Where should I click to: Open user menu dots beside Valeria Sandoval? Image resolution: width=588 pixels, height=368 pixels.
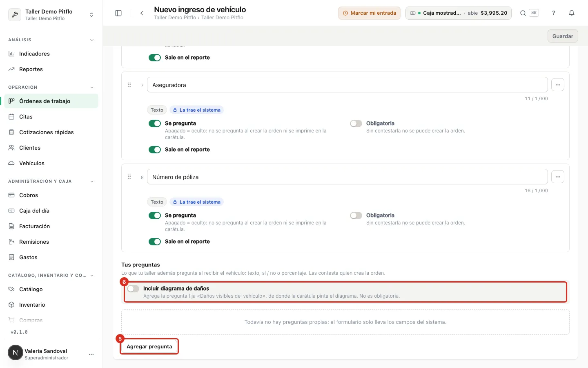pyautogui.click(x=91, y=354)
